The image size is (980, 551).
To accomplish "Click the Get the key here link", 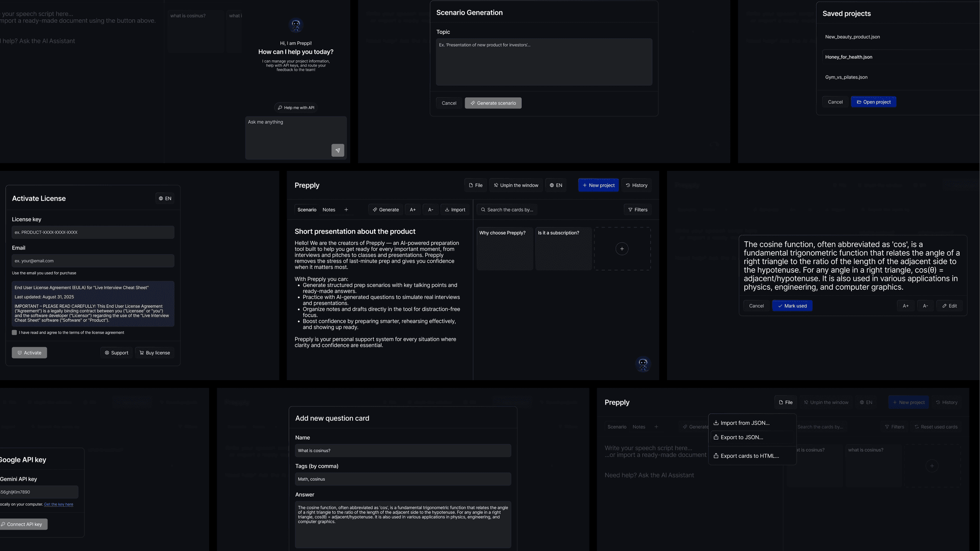I will 58,504.
